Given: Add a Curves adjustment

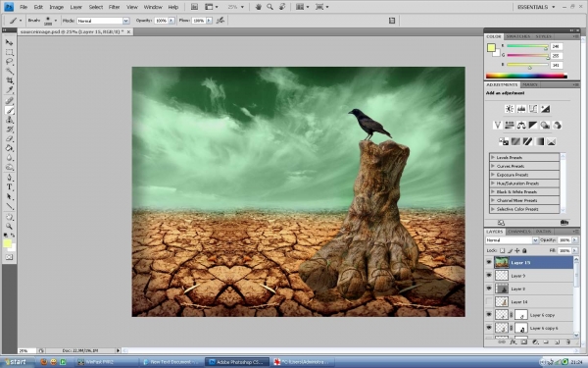Looking at the screenshot, I should [x=533, y=109].
